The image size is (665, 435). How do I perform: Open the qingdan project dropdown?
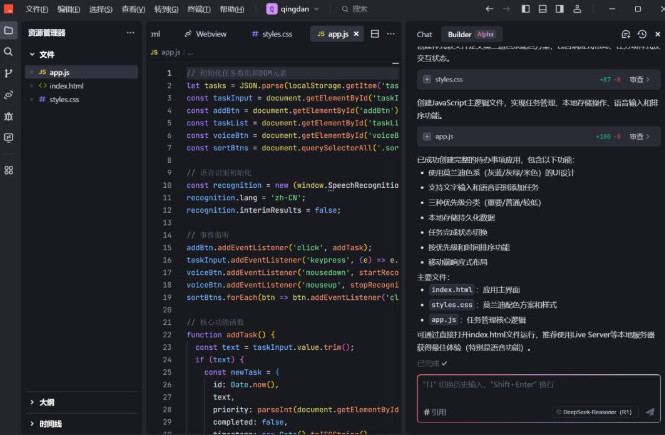293,9
